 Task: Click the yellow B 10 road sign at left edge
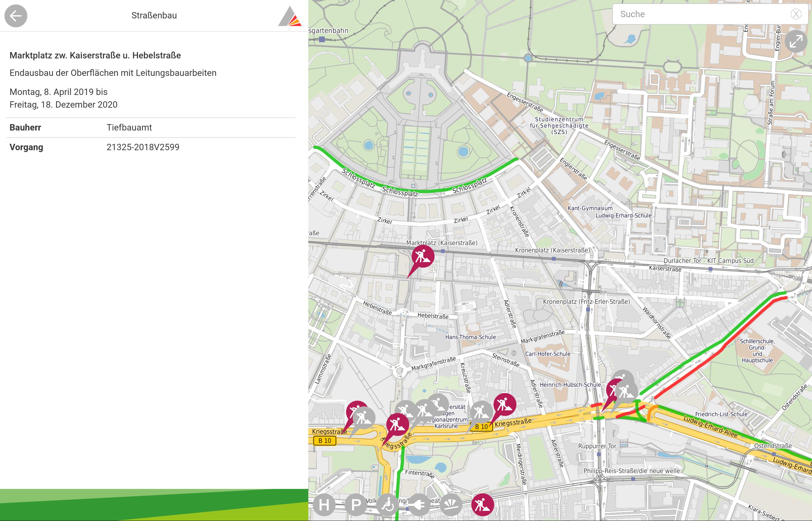(324, 440)
